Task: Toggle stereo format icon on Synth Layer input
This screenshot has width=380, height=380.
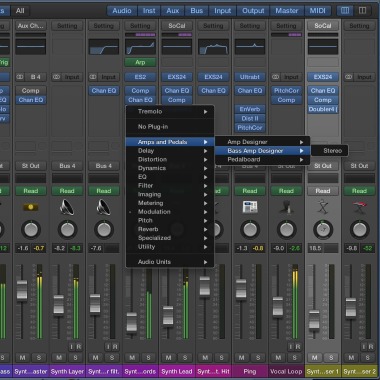Action: [56, 77]
